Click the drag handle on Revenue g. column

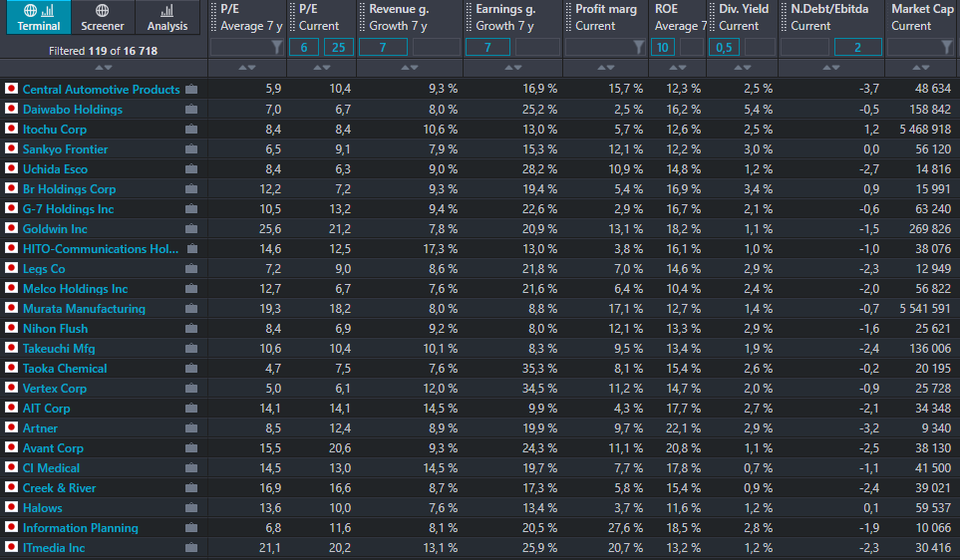point(362,17)
